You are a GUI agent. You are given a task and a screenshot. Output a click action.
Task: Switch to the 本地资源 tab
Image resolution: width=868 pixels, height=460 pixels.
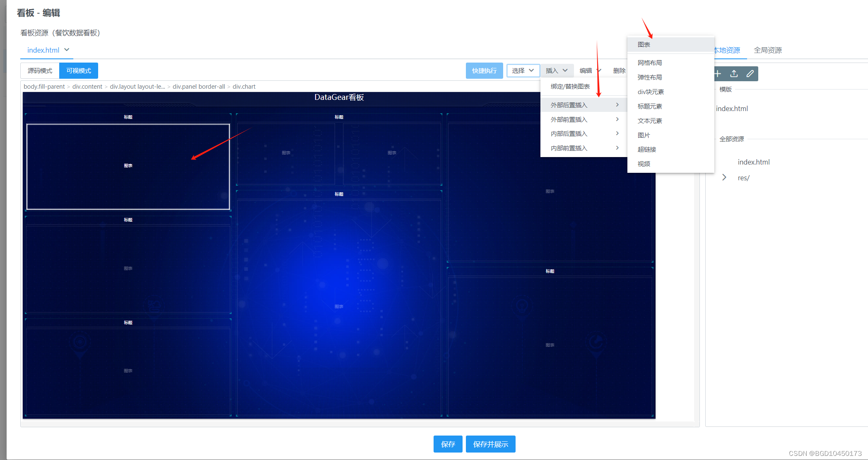click(x=728, y=50)
